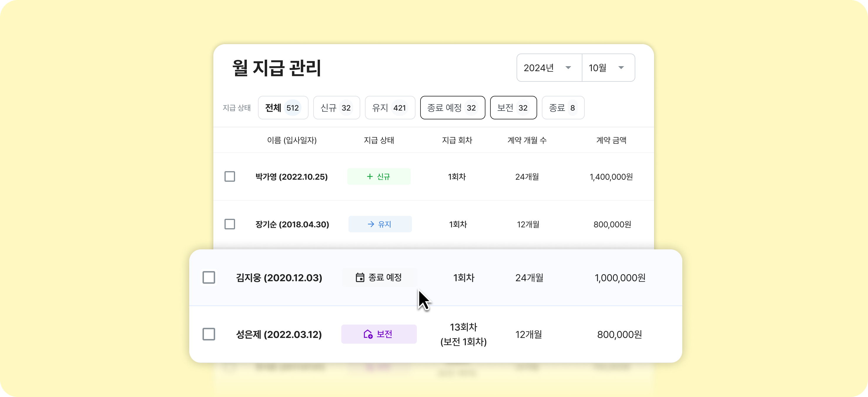Check the box for 장기순 row
This screenshot has width=868, height=397.
[229, 224]
